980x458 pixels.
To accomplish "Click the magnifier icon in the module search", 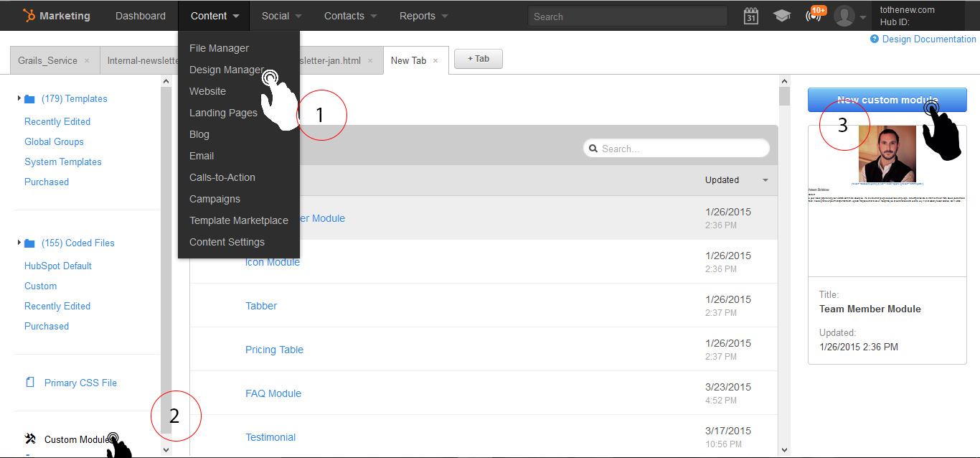I will pos(593,149).
